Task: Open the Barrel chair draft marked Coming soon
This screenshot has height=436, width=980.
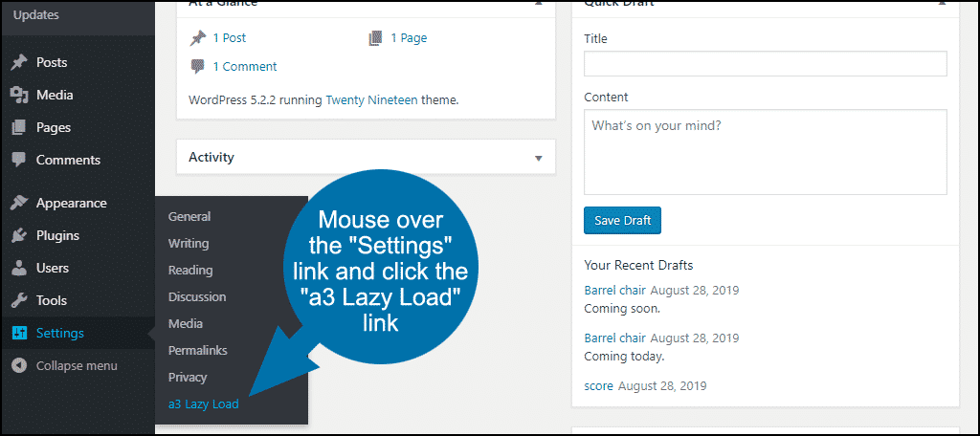Action: tap(615, 290)
